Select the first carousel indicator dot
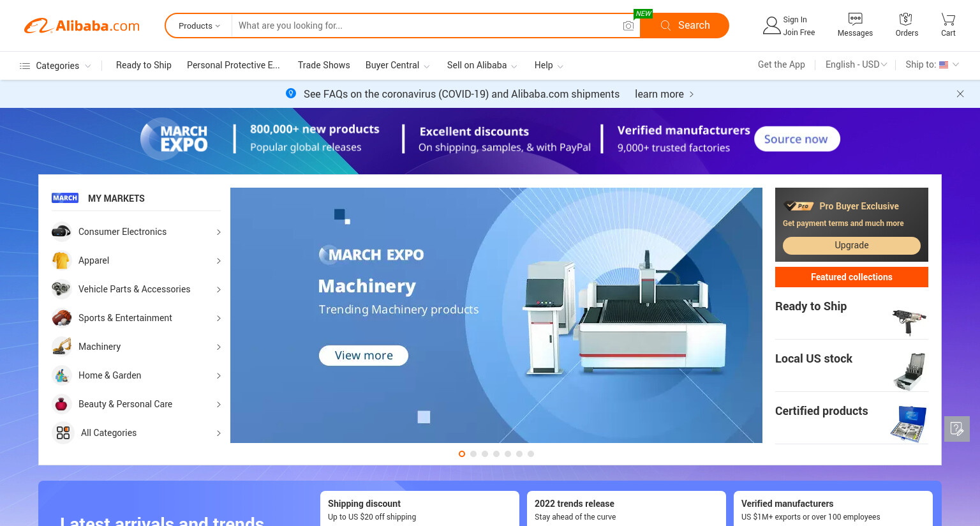 point(462,454)
